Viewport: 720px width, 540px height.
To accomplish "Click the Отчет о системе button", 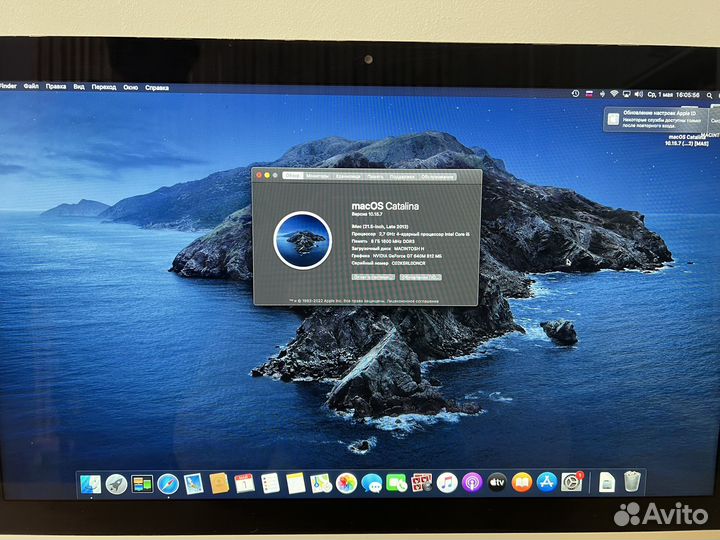I will (x=373, y=277).
